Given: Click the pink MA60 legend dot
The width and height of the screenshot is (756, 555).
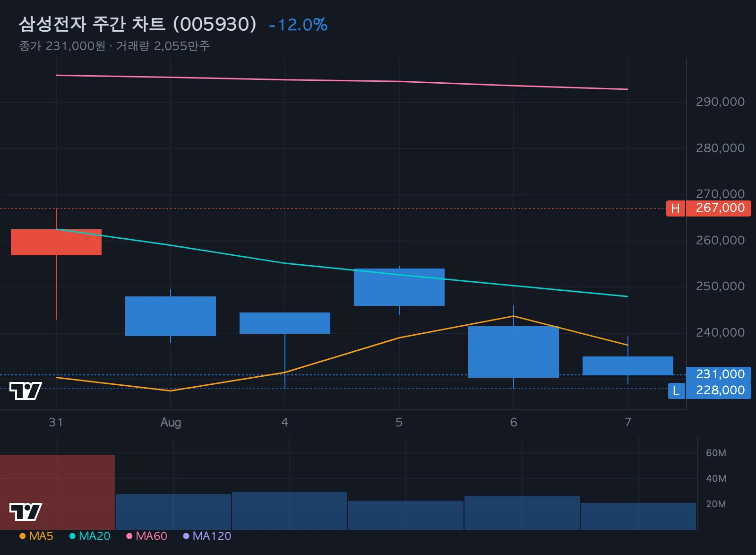Looking at the screenshot, I should tap(129, 536).
